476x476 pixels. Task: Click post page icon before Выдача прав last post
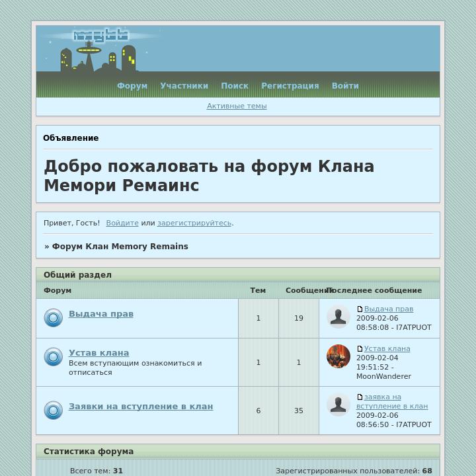click(360, 309)
